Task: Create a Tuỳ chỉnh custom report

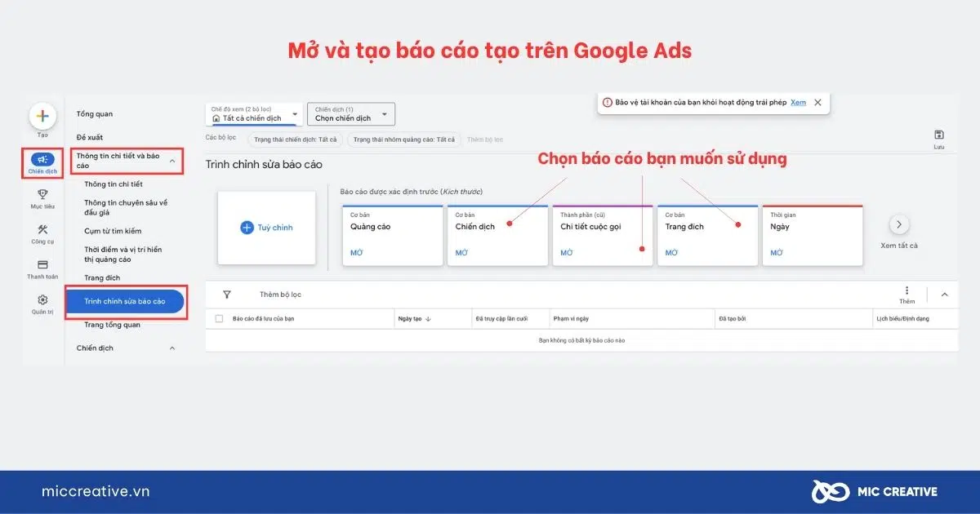Action: [266, 228]
